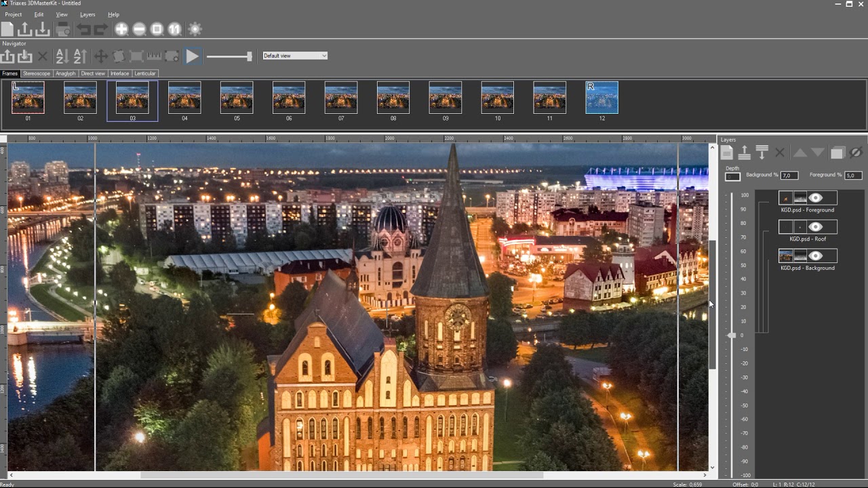Open the Lenticular tab

pos(145,73)
